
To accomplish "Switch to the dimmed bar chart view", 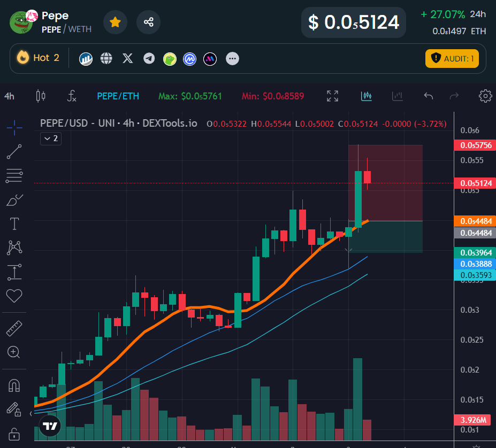I will [398, 96].
